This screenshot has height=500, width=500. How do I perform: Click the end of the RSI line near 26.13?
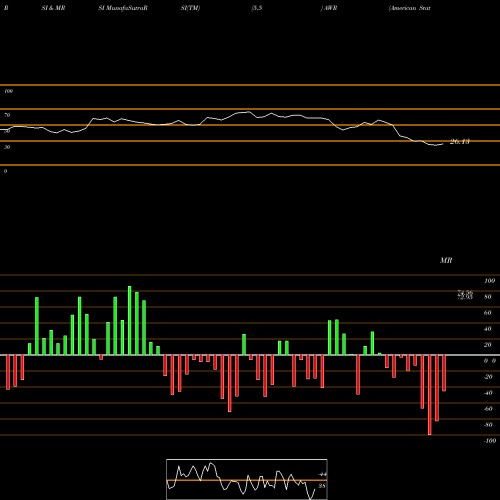tap(443, 144)
